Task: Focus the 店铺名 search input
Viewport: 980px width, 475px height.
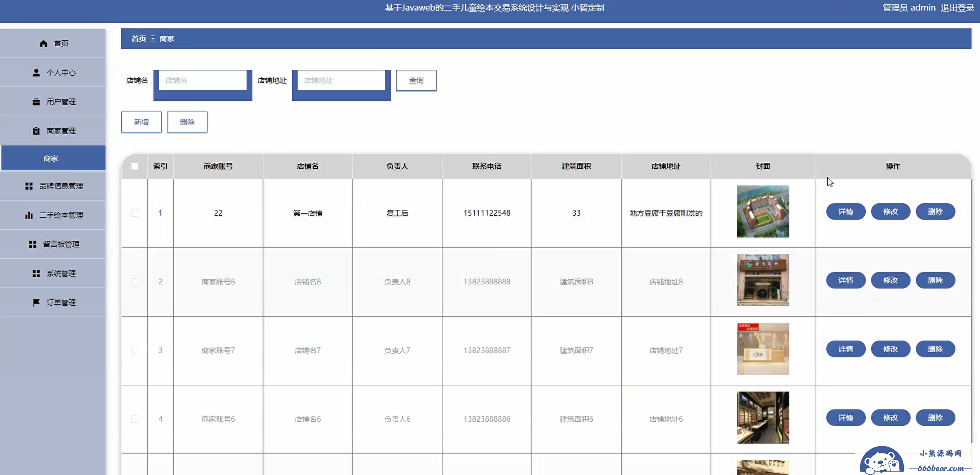Action: pos(203,80)
